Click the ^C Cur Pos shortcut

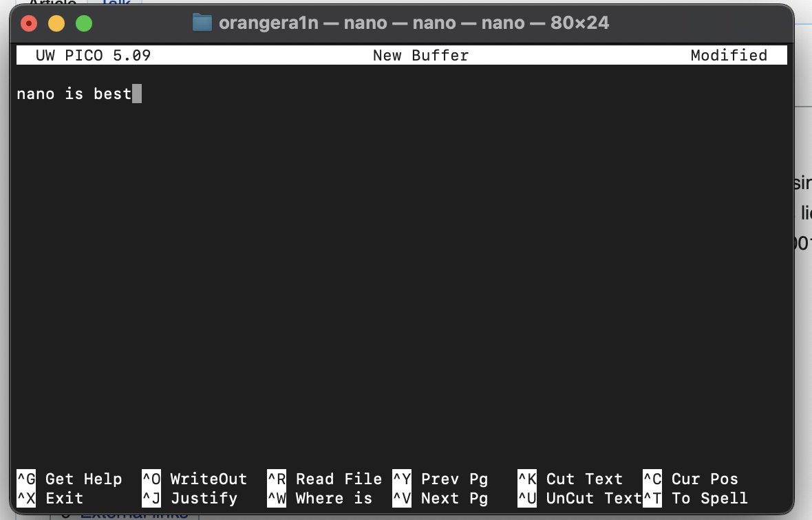[691, 479]
